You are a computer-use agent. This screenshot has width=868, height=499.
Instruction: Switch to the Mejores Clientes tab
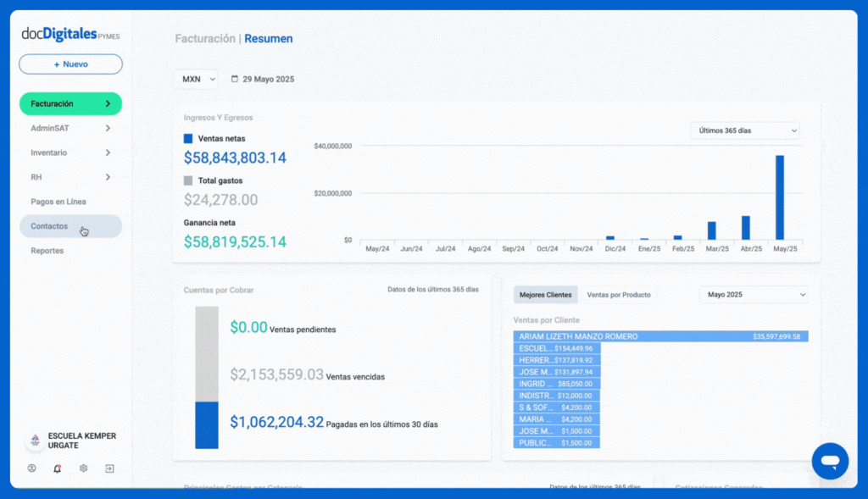coord(545,295)
